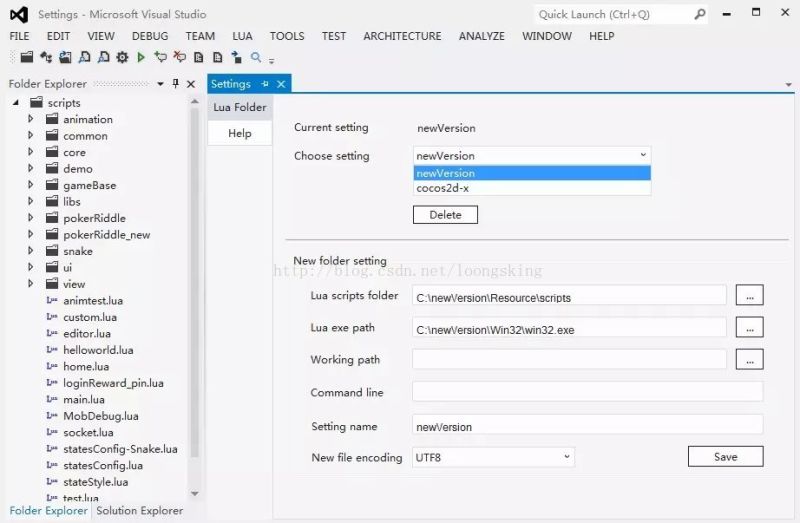800x523 pixels.
Task: Expand the snake folder
Action: 31,251
